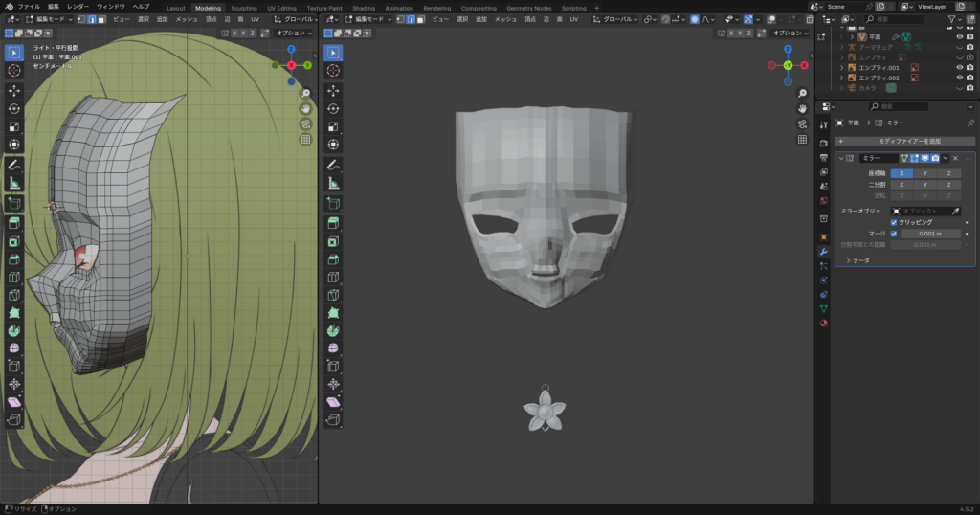Select the Extrude Region tool in left viewport

[14, 223]
